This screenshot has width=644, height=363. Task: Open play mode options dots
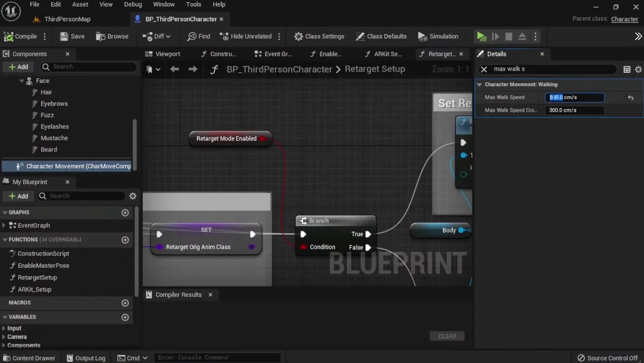point(535,37)
